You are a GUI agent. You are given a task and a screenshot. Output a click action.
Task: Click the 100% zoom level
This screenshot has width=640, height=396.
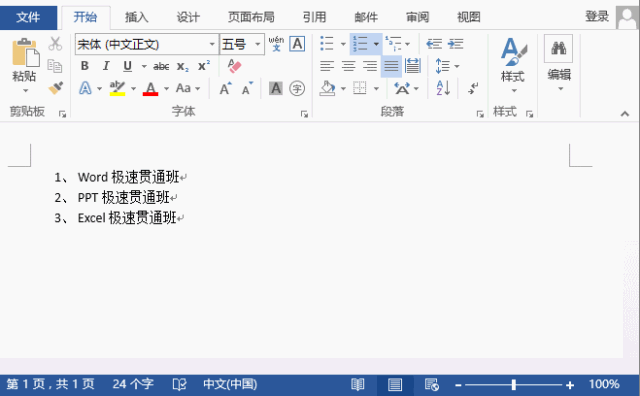click(604, 384)
